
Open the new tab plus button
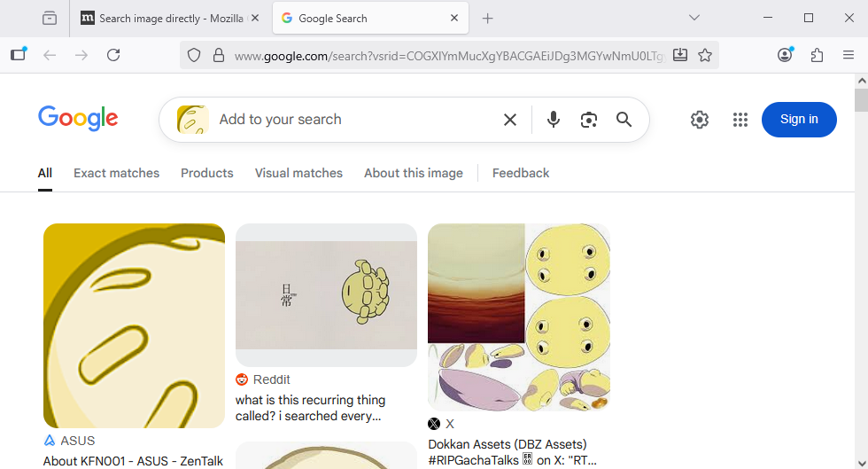[x=488, y=18]
